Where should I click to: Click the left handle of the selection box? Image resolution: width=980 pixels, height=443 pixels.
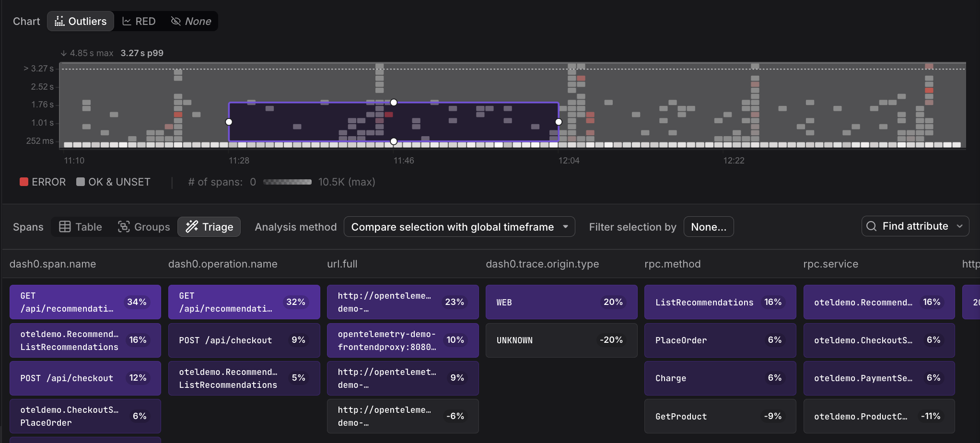point(229,122)
